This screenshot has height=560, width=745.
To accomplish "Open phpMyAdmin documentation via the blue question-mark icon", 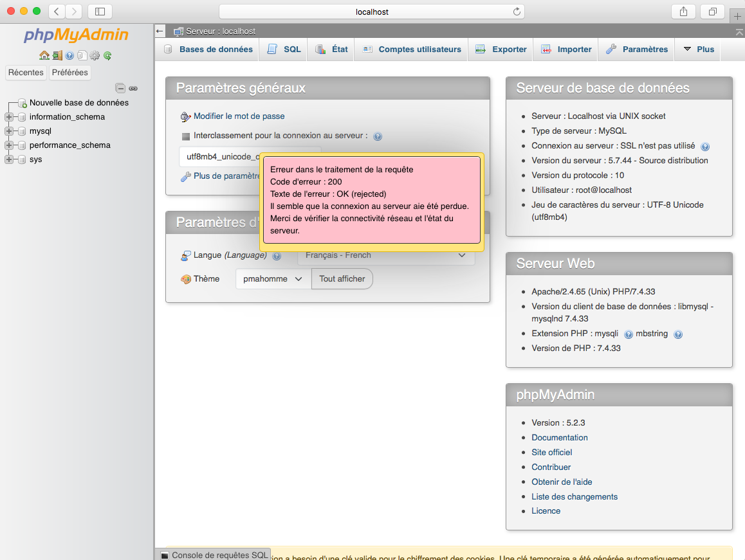I will pos(69,56).
